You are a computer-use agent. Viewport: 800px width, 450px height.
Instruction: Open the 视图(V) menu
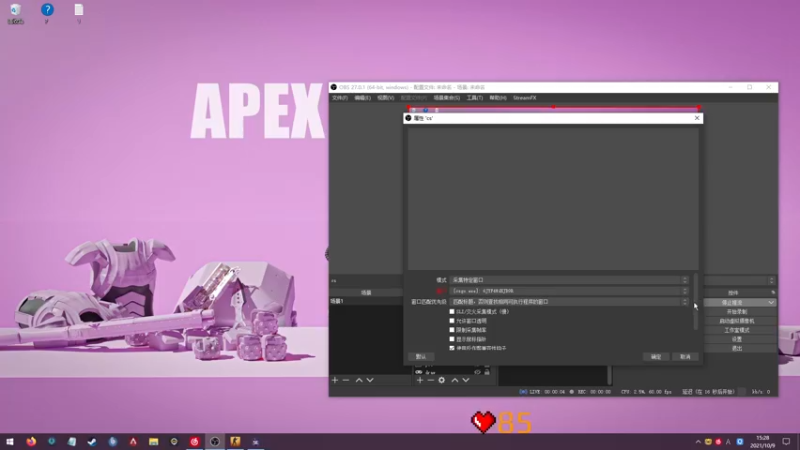tap(385, 97)
